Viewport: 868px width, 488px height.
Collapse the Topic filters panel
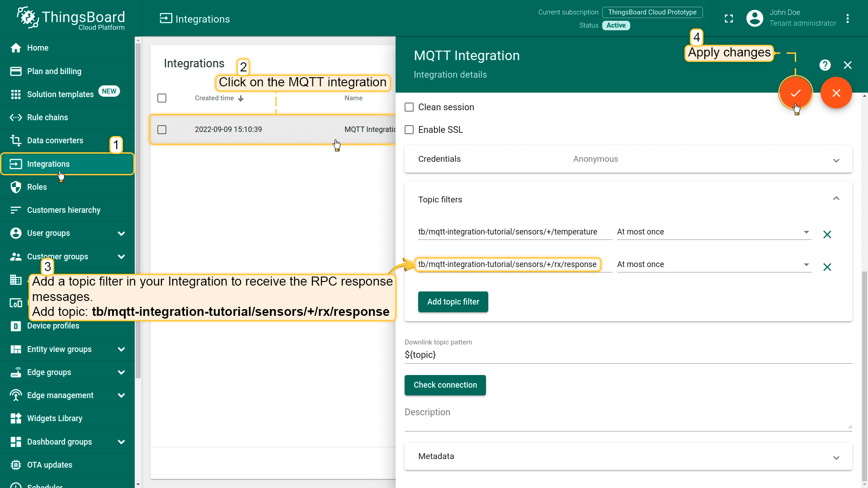click(836, 199)
